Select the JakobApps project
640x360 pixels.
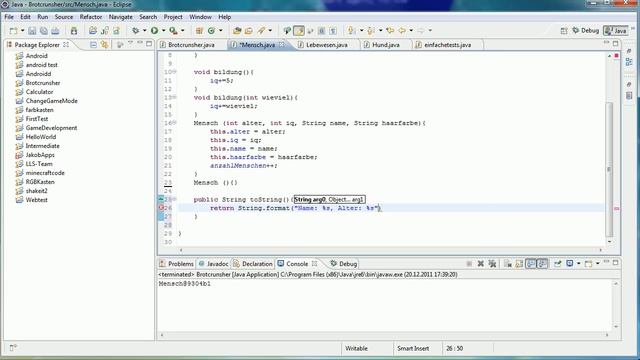[x=40, y=155]
